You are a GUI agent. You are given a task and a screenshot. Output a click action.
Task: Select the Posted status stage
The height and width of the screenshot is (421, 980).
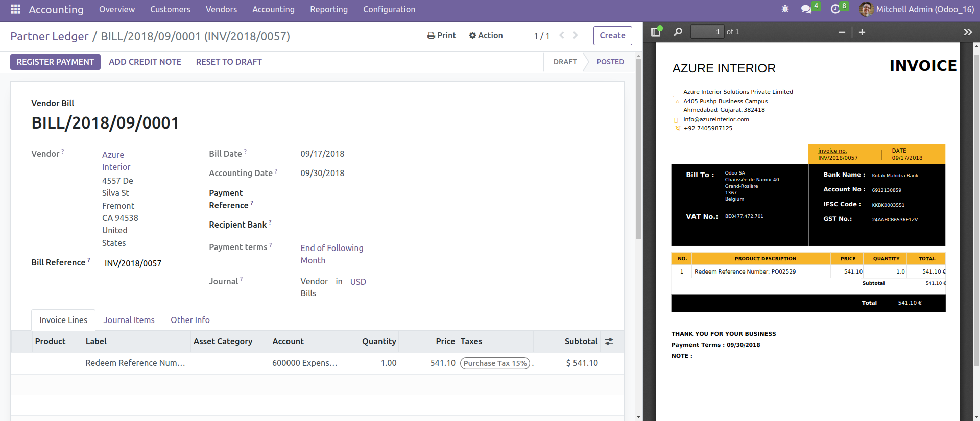click(610, 62)
